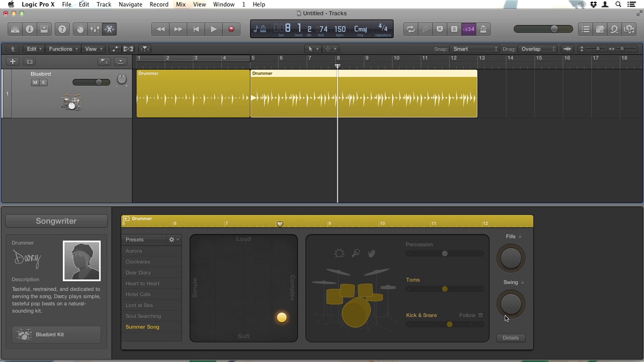Open the Presets gear action menu
The width and height of the screenshot is (644, 362).
point(173,240)
